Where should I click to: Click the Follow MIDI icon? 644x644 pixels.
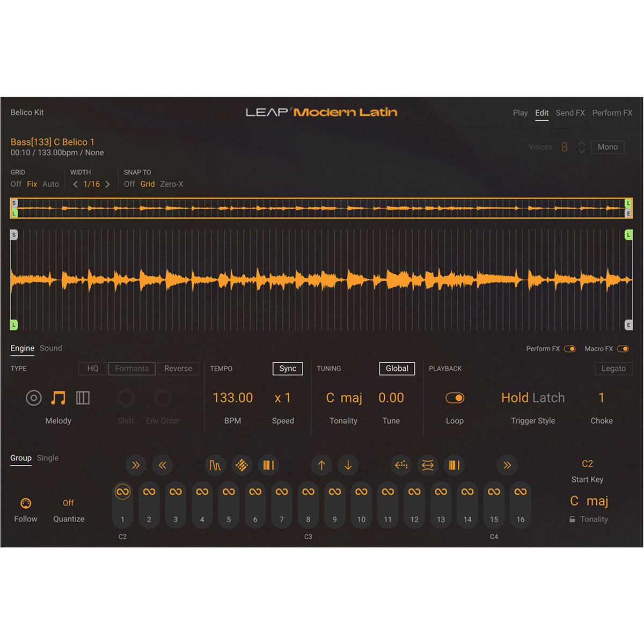25,503
